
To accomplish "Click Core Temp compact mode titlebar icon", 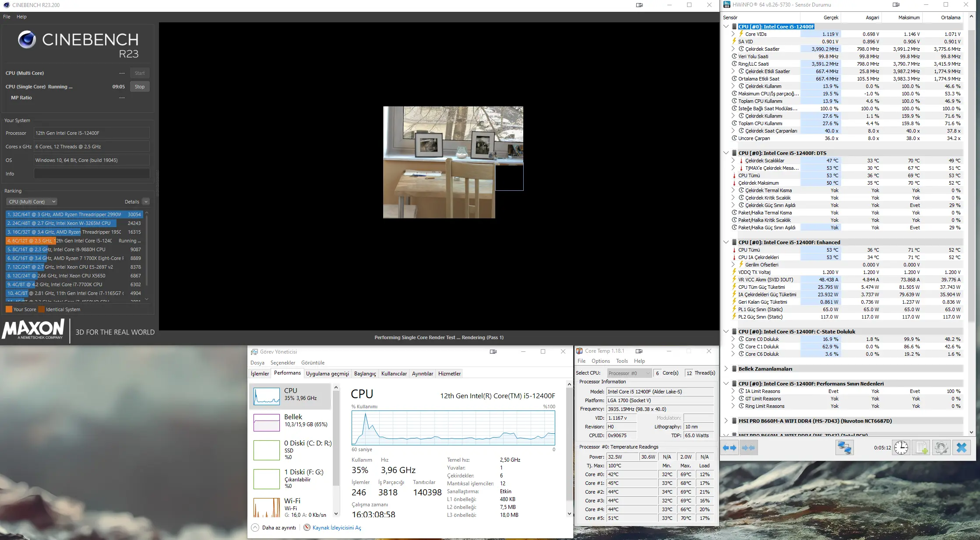I will [639, 351].
